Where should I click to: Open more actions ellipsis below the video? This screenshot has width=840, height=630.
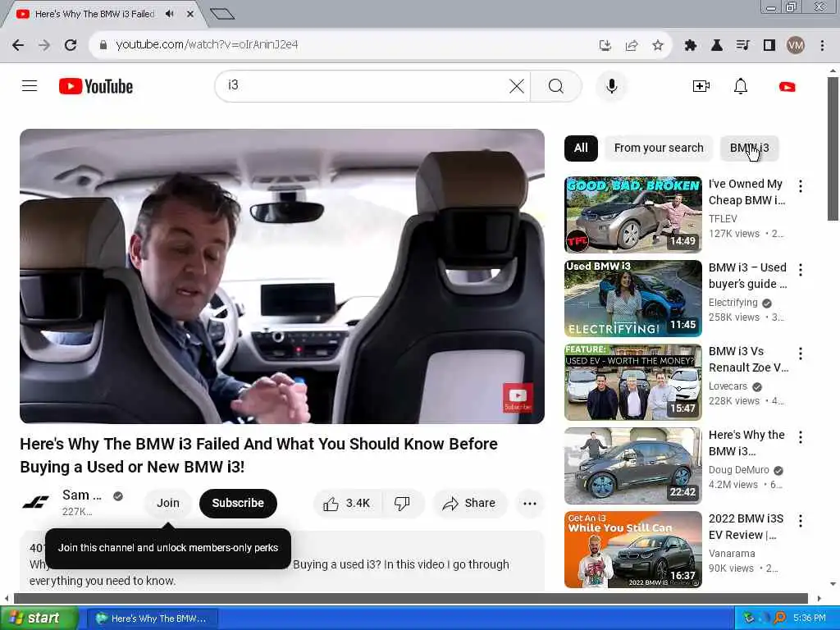click(529, 503)
